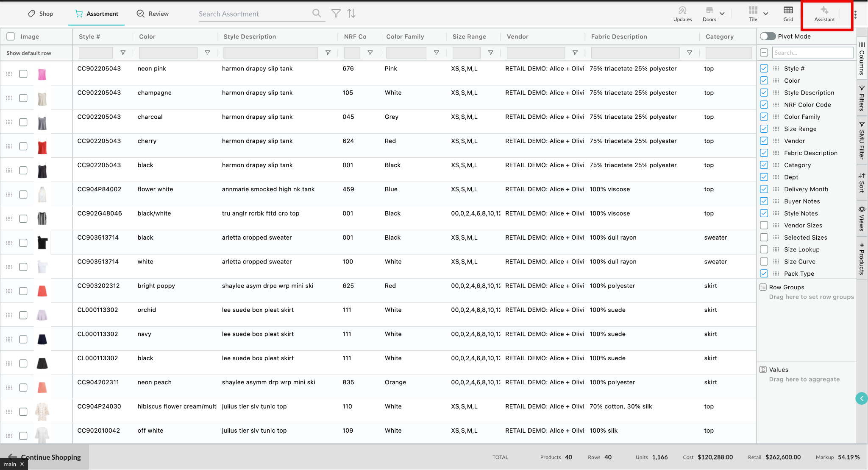Expand the Tile view dropdown arrow
The width and height of the screenshot is (868, 470).
[766, 14]
